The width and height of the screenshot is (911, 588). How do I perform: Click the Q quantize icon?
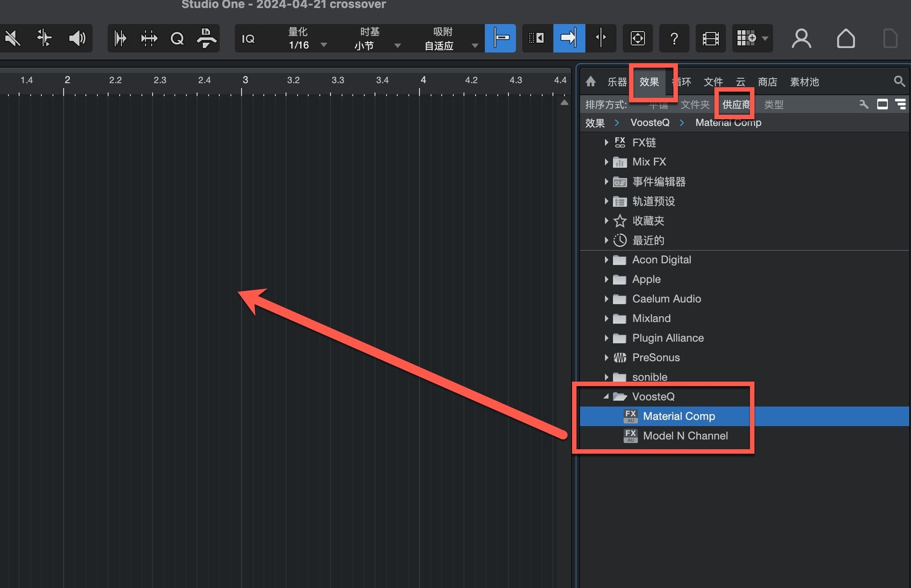(177, 38)
